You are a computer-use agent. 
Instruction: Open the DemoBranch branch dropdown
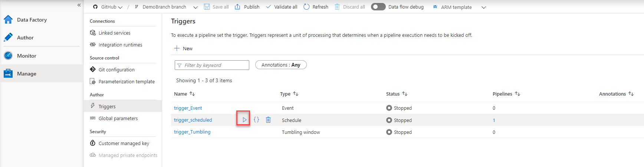(195, 7)
